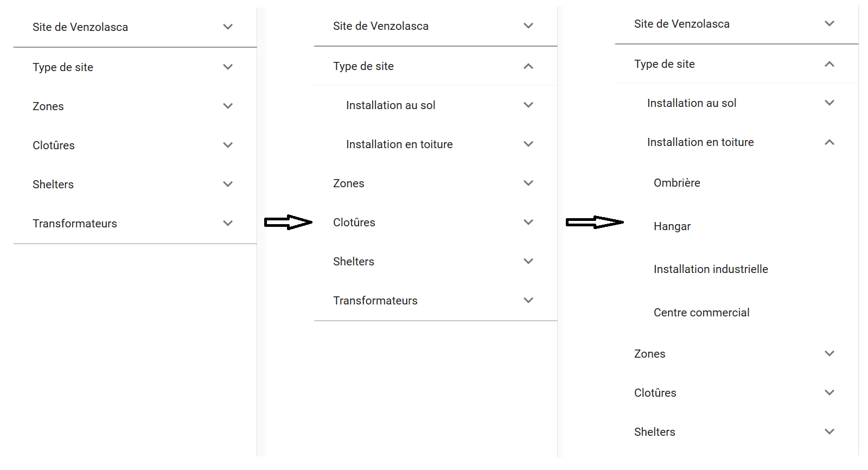Collapse Installation en toiture with its up chevron
This screenshot has width=868, height=470.
[829, 142]
